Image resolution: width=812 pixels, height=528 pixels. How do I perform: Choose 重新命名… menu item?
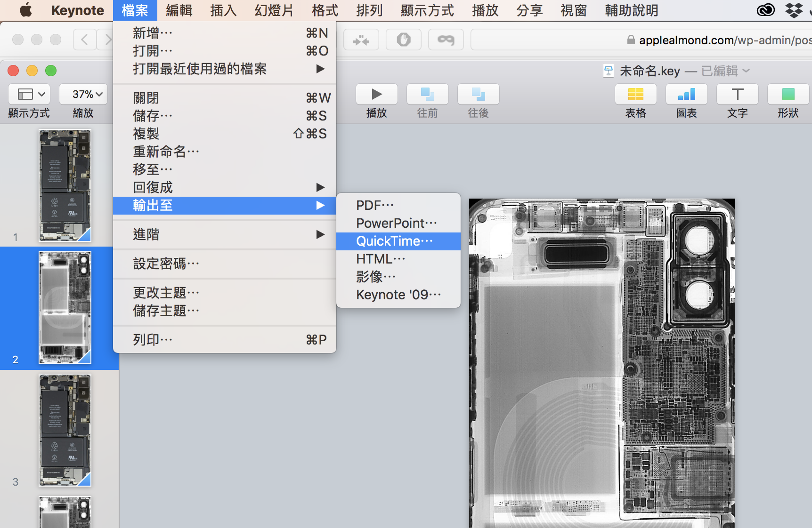(x=225, y=152)
